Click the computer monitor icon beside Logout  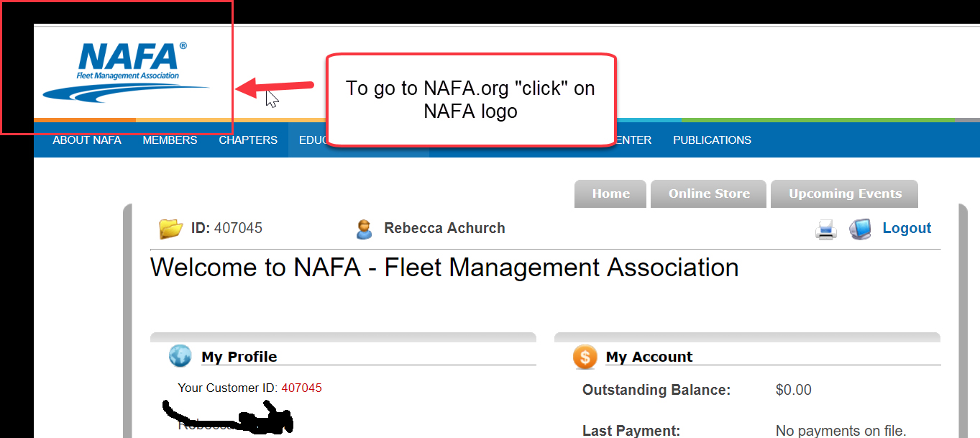click(x=860, y=229)
